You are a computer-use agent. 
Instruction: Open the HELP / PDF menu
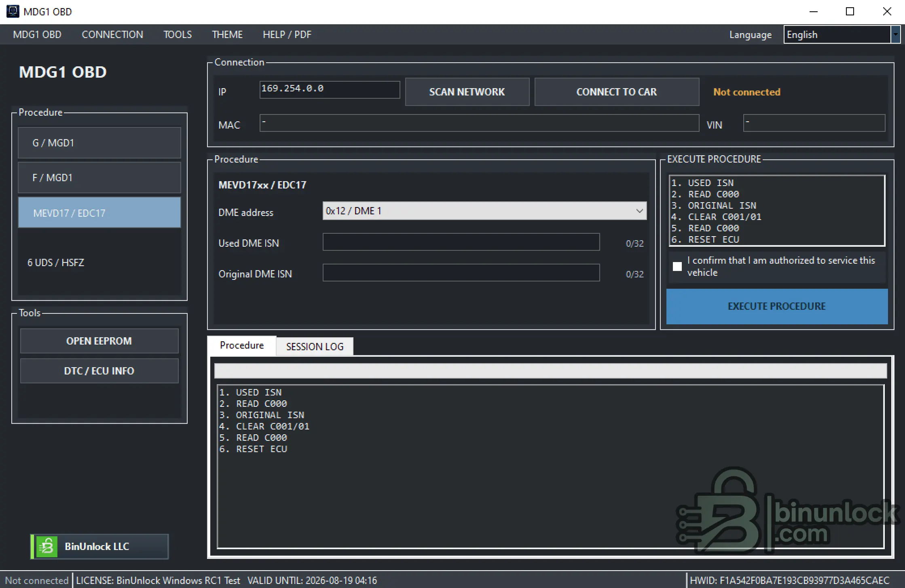click(x=287, y=34)
